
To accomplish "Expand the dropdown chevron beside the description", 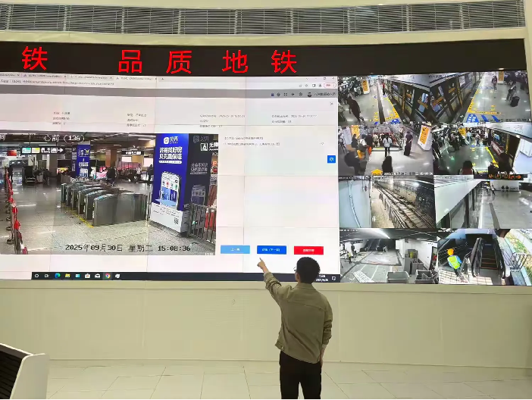I will pos(321,144).
